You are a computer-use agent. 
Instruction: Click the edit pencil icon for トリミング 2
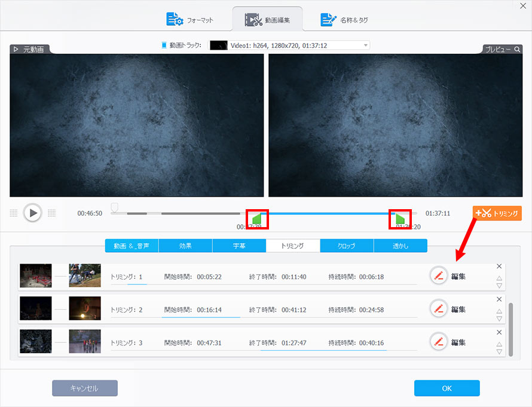439,309
